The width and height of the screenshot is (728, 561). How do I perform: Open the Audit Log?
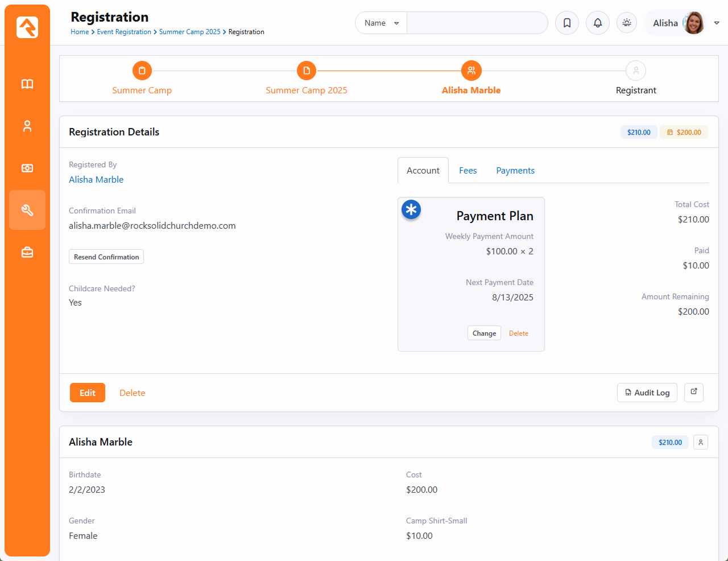click(647, 393)
